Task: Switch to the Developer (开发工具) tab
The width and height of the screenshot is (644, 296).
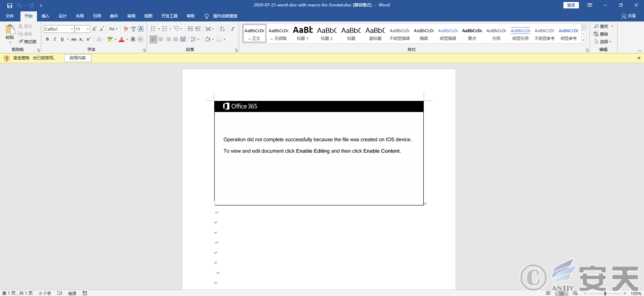Action: coord(169,16)
